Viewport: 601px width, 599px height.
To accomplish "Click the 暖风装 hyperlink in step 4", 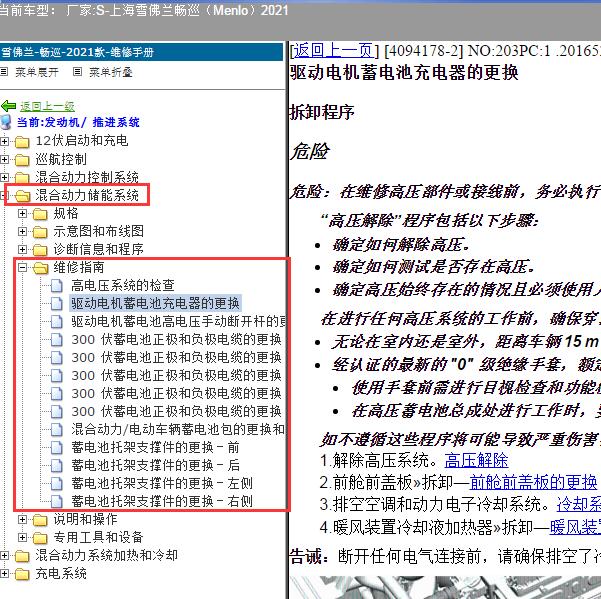I will click(575, 527).
